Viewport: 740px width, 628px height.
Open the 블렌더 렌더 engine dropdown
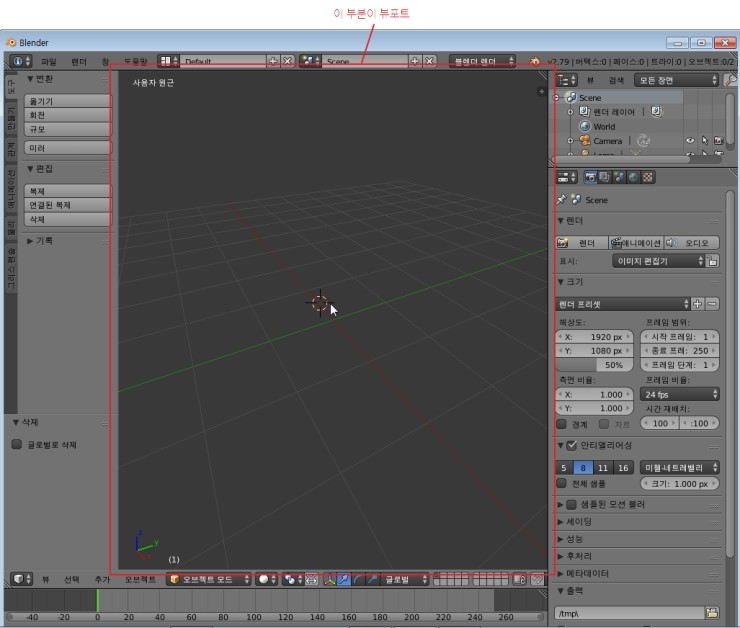coord(482,61)
